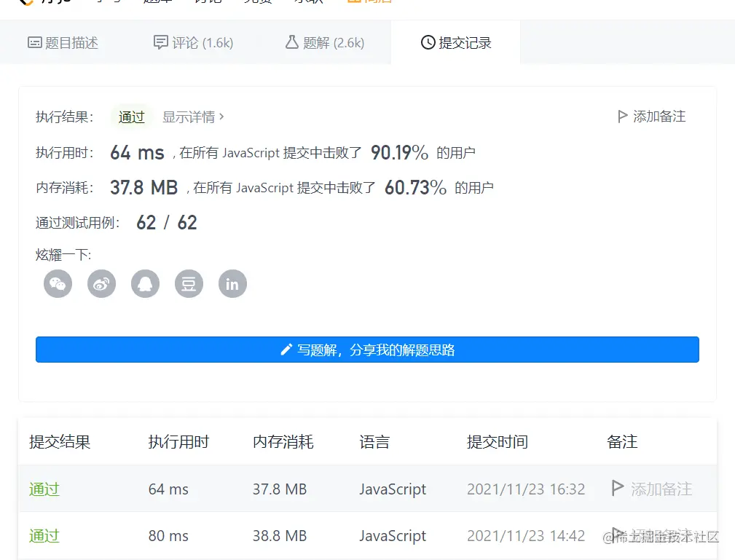Open the 题目描述 tab
Viewport: 735px width, 560px height.
63,43
